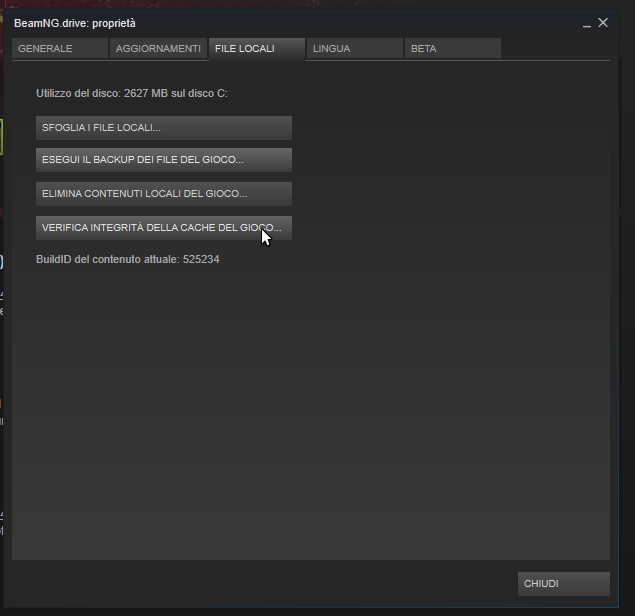The height and width of the screenshot is (616, 635).
Task: Click the BeamNG.drive: proprietà window title
Action: coord(75,23)
